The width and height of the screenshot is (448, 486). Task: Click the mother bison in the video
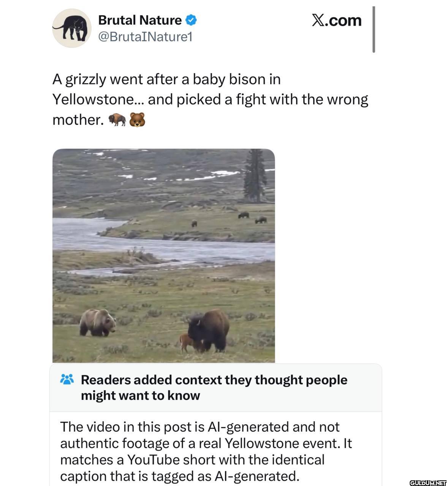pyautogui.click(x=209, y=330)
